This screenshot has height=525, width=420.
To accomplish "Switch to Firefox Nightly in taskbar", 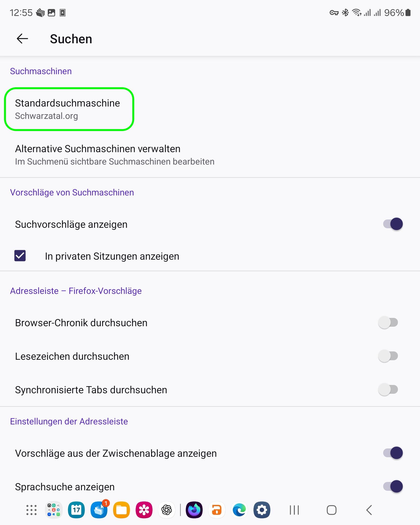I will click(x=194, y=510).
